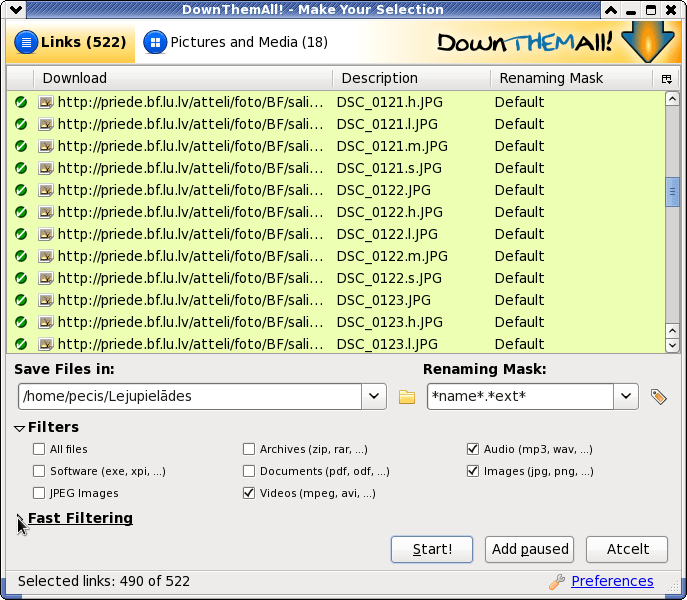Open the Save Files in directory dropdown

click(374, 397)
